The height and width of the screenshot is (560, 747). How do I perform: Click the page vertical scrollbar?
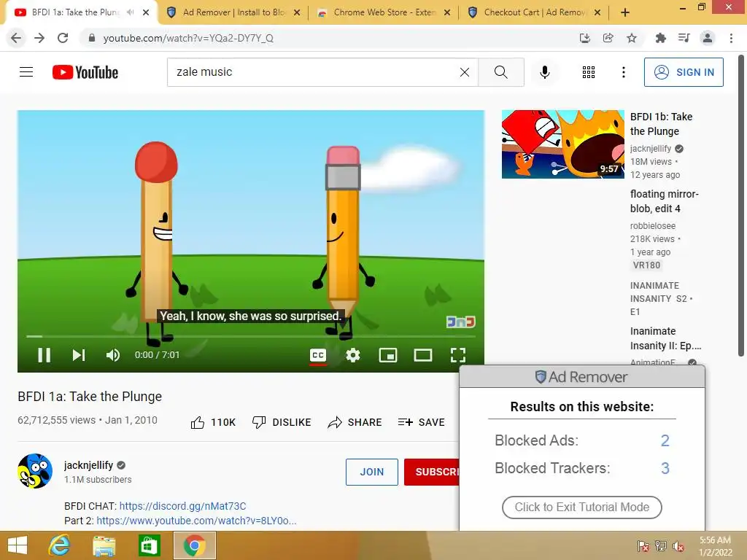(x=741, y=206)
